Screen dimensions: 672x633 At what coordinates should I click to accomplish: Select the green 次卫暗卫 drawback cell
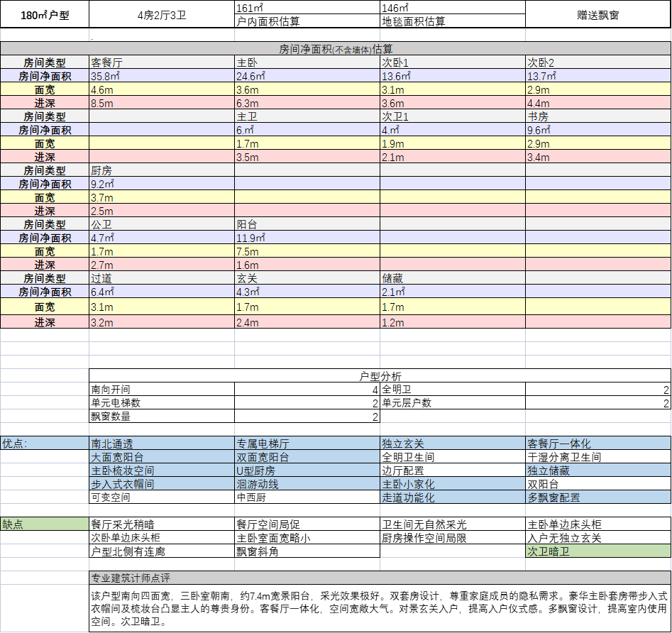pyautogui.click(x=598, y=551)
